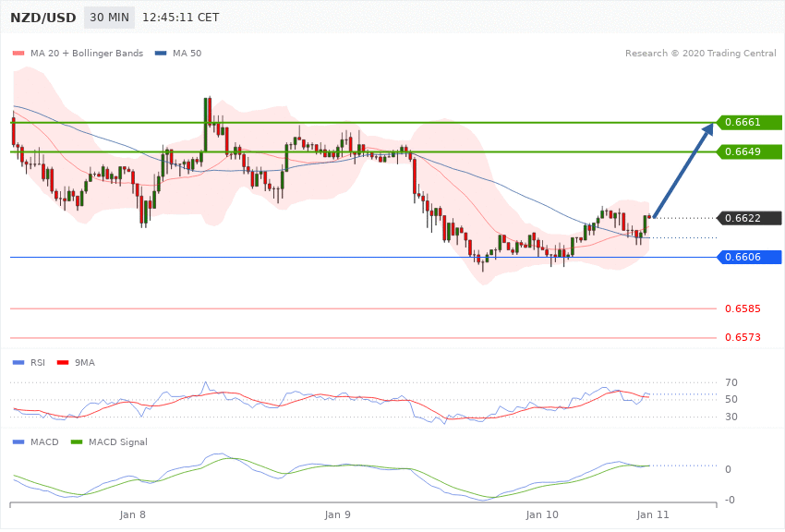
Task: Click the RSI legend label
Action: click(x=38, y=362)
